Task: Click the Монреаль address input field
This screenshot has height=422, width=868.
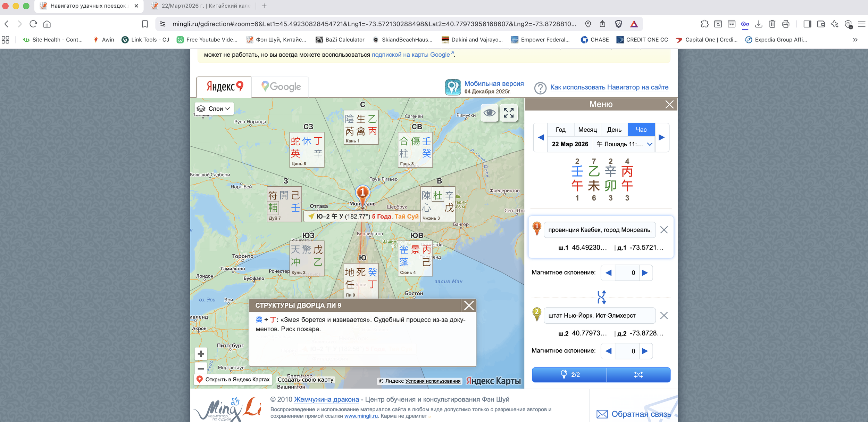Action: click(x=599, y=230)
